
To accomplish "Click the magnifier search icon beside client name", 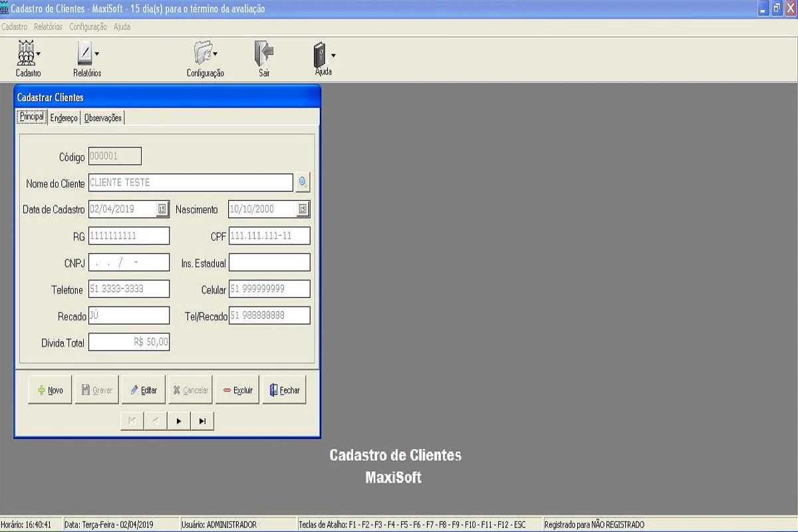I will point(303,183).
